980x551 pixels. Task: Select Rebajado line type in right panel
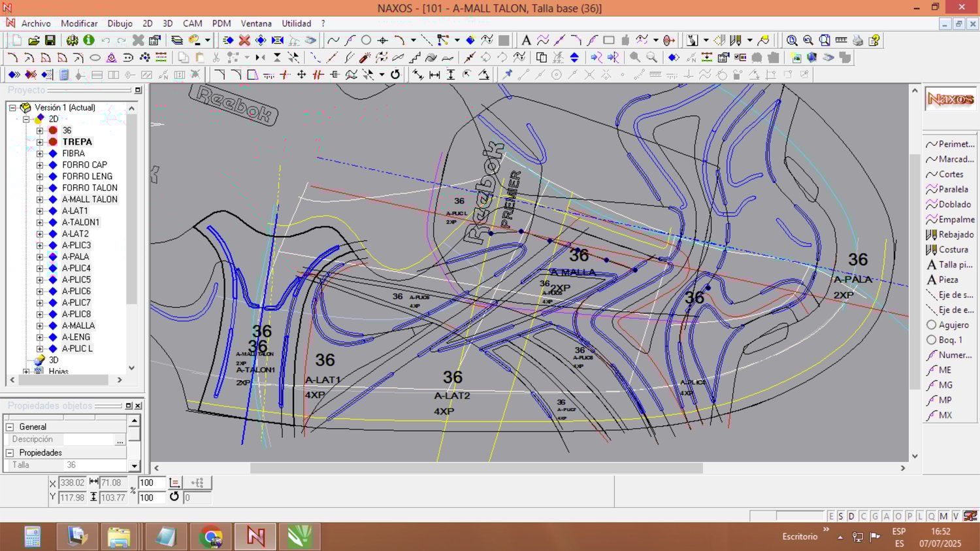pos(955,235)
